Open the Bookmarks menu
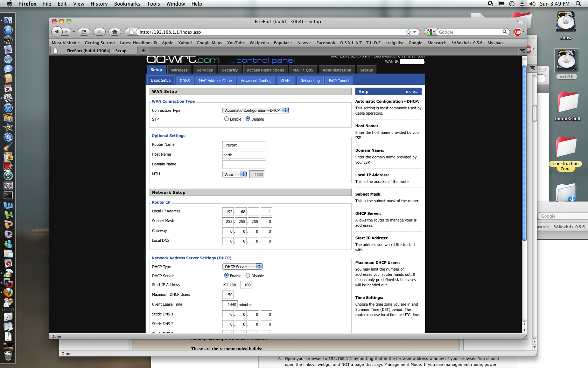The width and height of the screenshot is (588, 368). 127,4
